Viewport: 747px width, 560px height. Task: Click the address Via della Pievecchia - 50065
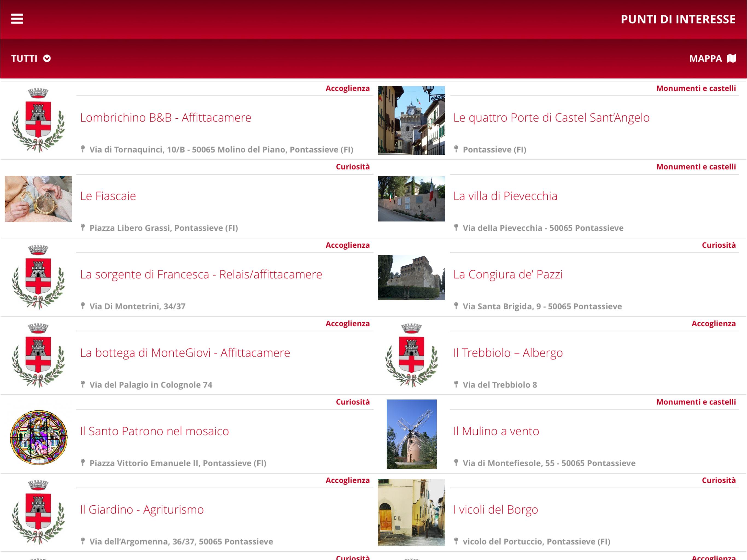point(543,228)
